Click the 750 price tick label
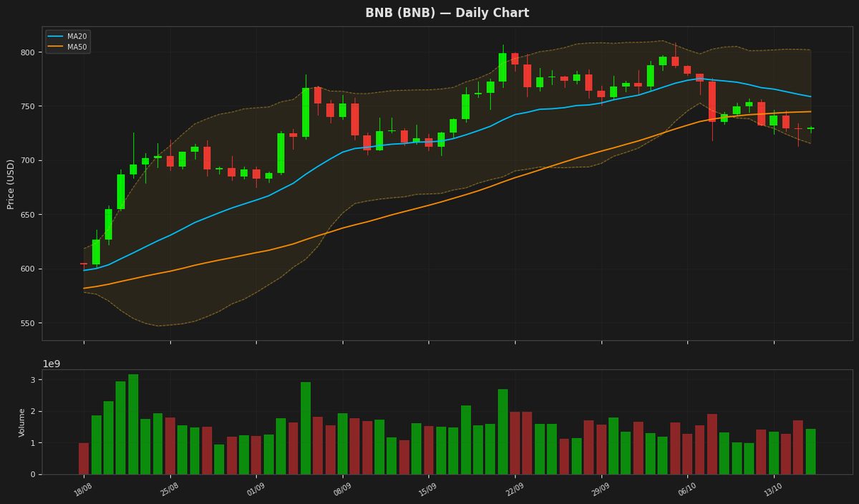The image size is (859, 504). pos(28,107)
